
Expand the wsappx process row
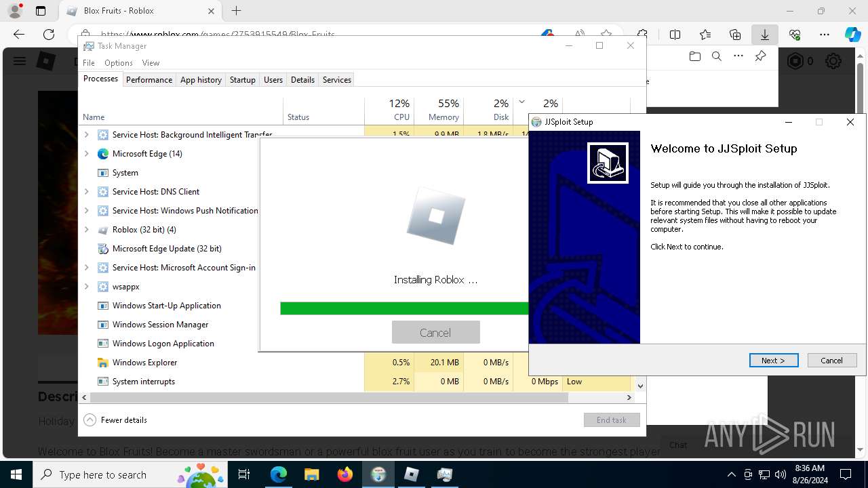(86, 287)
